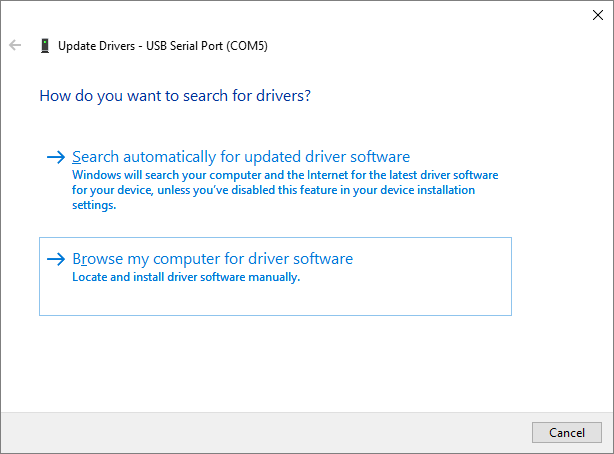Click the right edge of the Browse option frame
The height and width of the screenshot is (454, 614).
(511, 276)
